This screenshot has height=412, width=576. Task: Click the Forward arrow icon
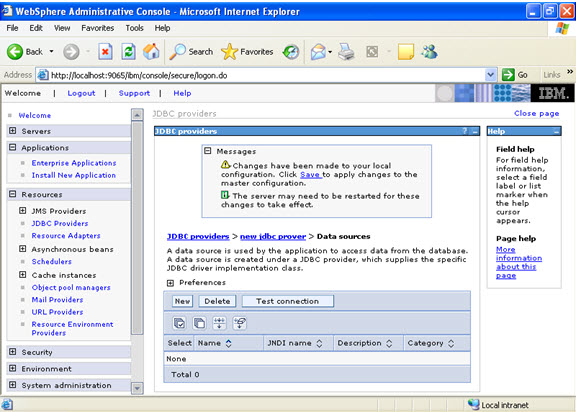[71, 52]
